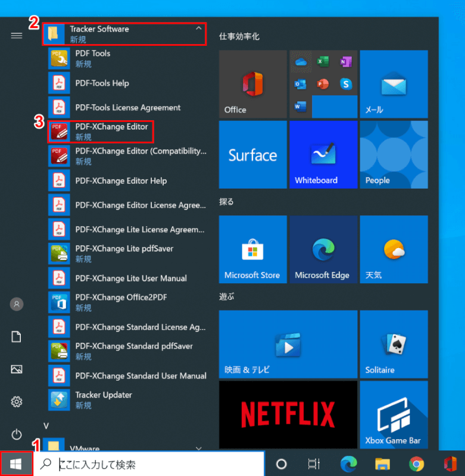The image size is (465, 476).
Task: Open Documents from Start sidebar
Action: pyautogui.click(x=17, y=337)
